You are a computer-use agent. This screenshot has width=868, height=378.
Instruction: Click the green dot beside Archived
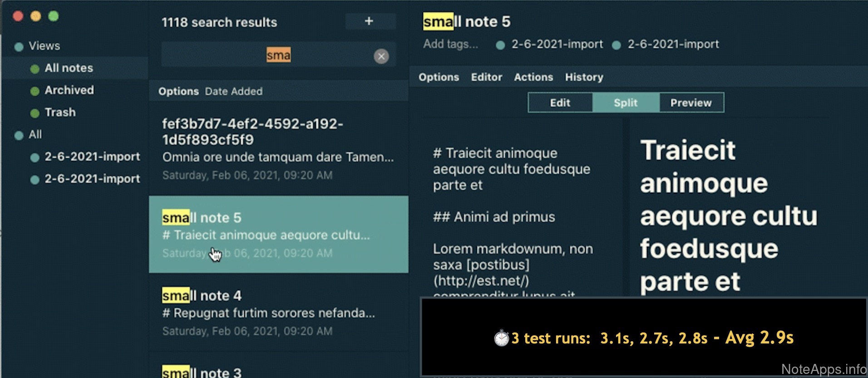35,91
